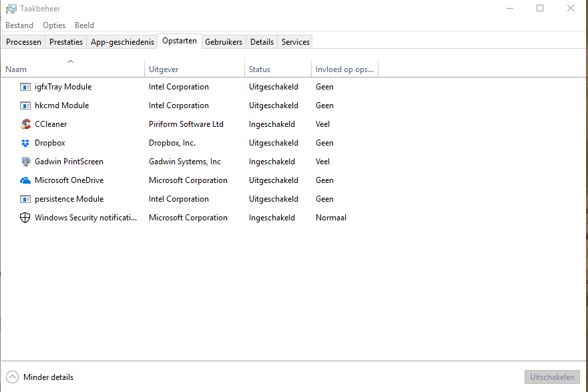Click Gadwin Systems, Inc publisher cell
The width and height of the screenshot is (588, 392).
coord(185,162)
